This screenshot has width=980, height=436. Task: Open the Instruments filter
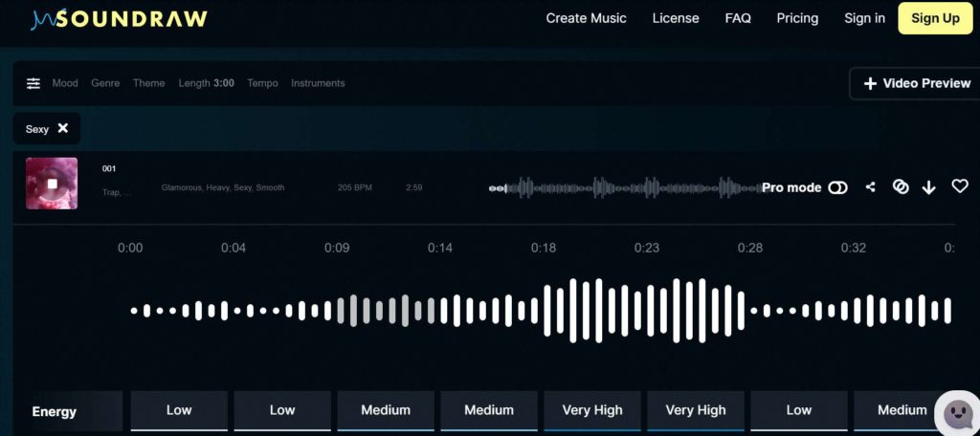(x=318, y=83)
